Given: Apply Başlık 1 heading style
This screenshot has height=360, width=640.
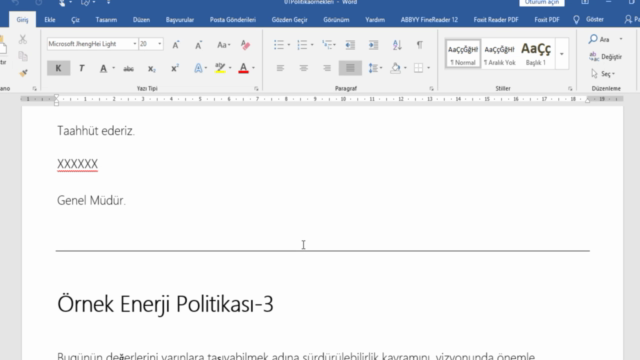Looking at the screenshot, I should (x=536, y=54).
